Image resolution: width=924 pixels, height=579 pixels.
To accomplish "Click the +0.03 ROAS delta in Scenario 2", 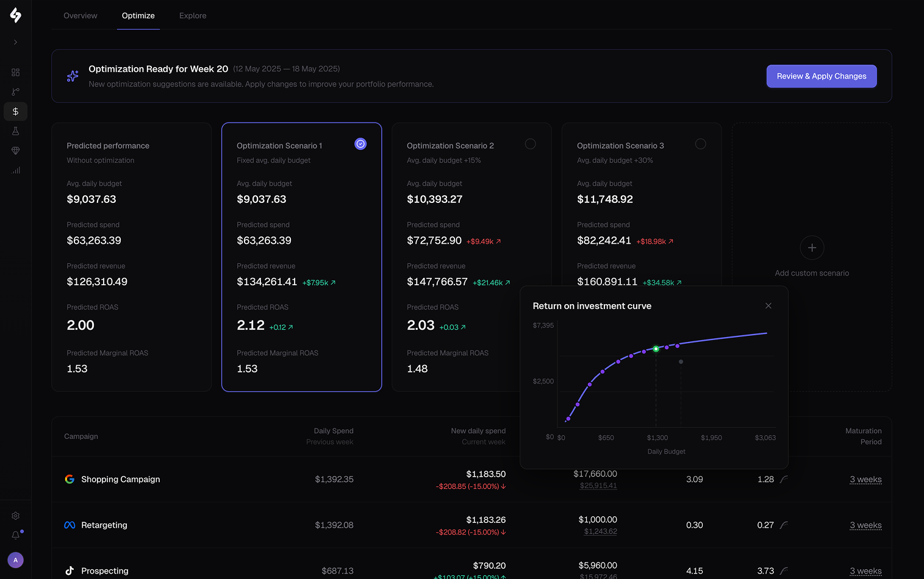I will pyautogui.click(x=453, y=327).
